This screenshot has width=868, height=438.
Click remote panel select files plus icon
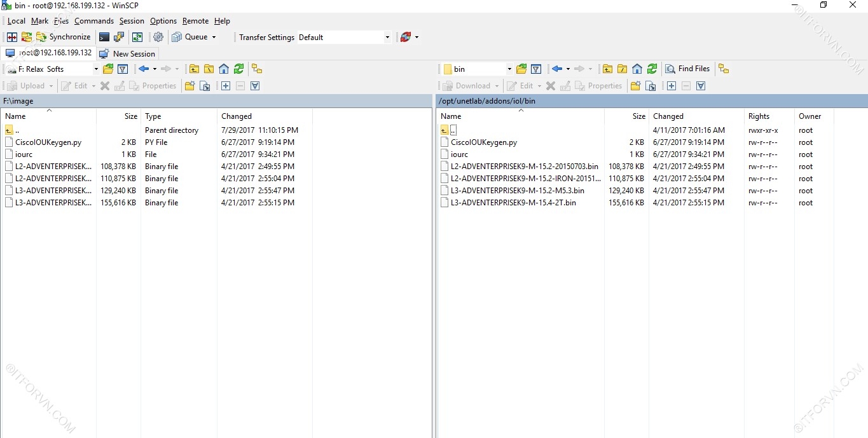tap(672, 86)
